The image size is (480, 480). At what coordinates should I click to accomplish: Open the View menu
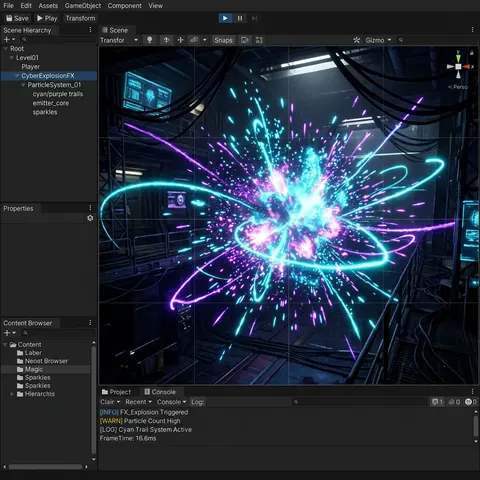[x=155, y=6]
